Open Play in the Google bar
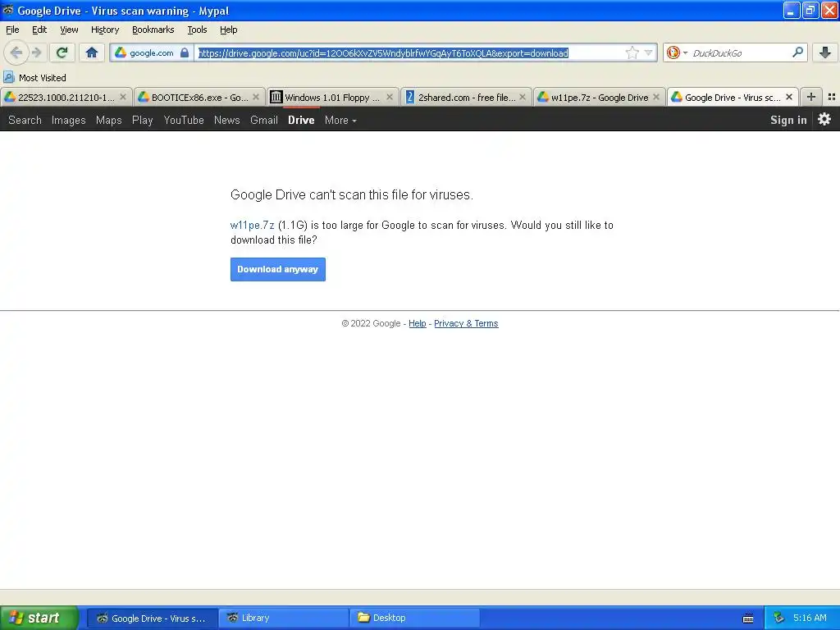The height and width of the screenshot is (630, 840). pyautogui.click(x=143, y=120)
